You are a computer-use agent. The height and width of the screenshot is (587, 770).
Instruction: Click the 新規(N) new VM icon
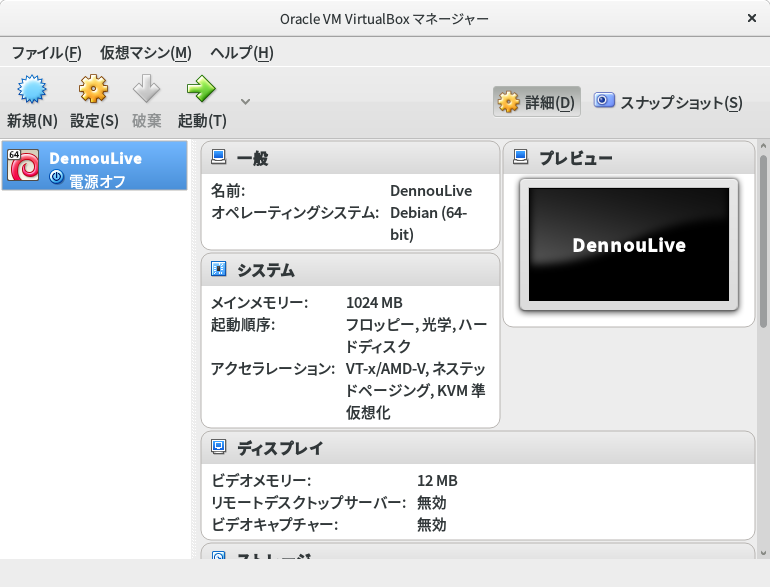pyautogui.click(x=32, y=89)
